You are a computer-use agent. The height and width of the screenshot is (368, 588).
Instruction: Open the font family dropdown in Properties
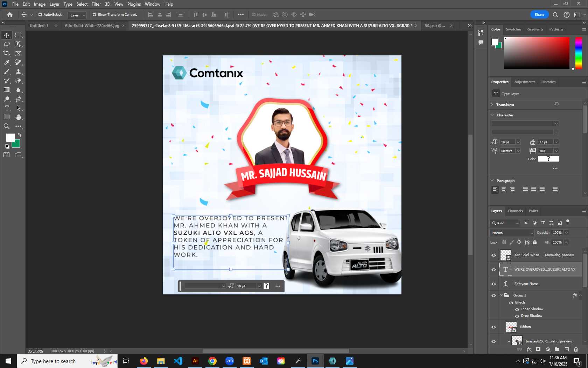(x=556, y=123)
